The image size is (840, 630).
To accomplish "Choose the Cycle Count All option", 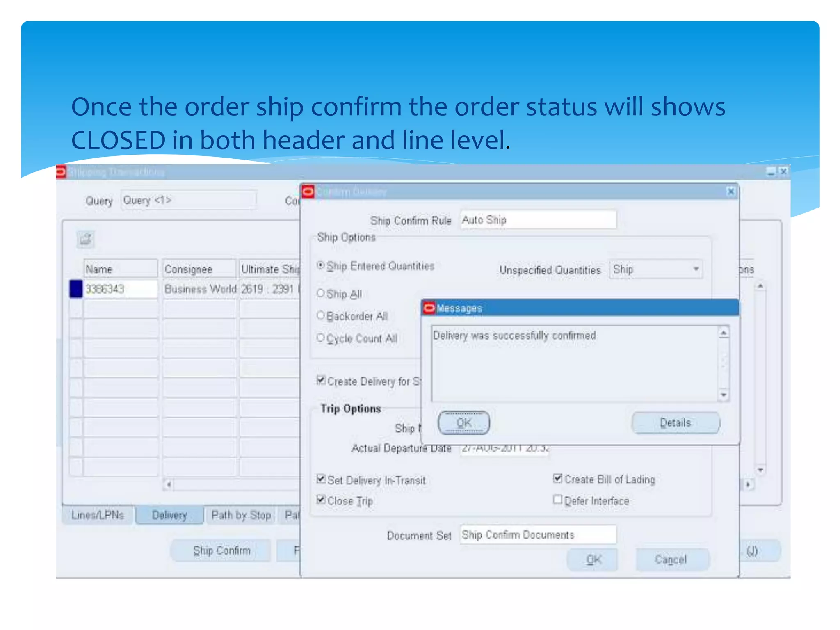I will (321, 338).
